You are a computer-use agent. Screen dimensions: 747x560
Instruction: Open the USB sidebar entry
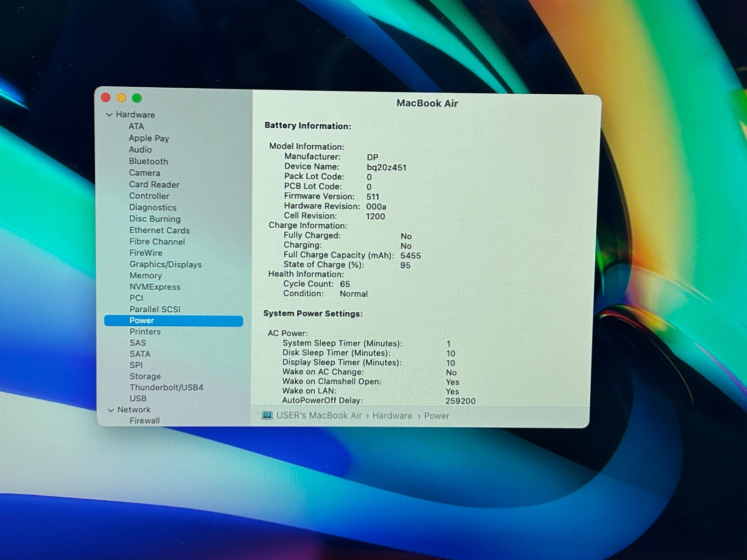point(138,399)
